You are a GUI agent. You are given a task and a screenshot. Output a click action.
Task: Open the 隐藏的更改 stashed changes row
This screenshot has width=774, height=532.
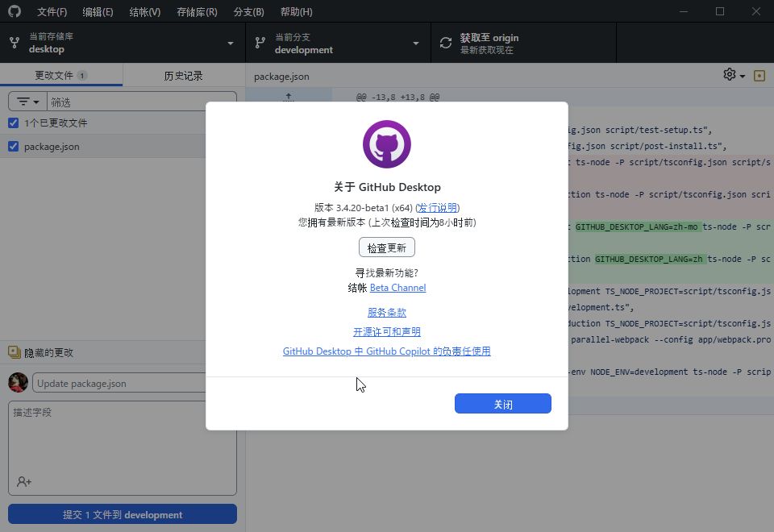click(123, 352)
